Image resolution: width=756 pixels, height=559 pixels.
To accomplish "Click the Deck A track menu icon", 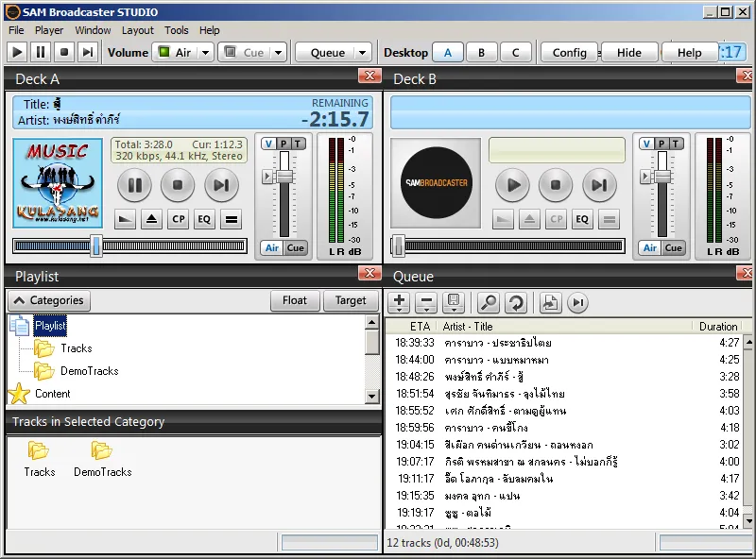I will point(232,220).
